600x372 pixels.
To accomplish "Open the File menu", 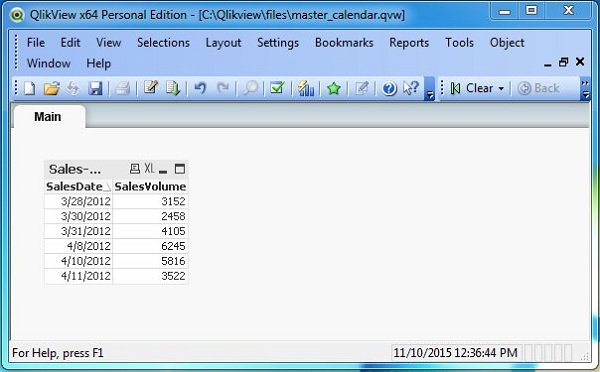I will [x=36, y=42].
